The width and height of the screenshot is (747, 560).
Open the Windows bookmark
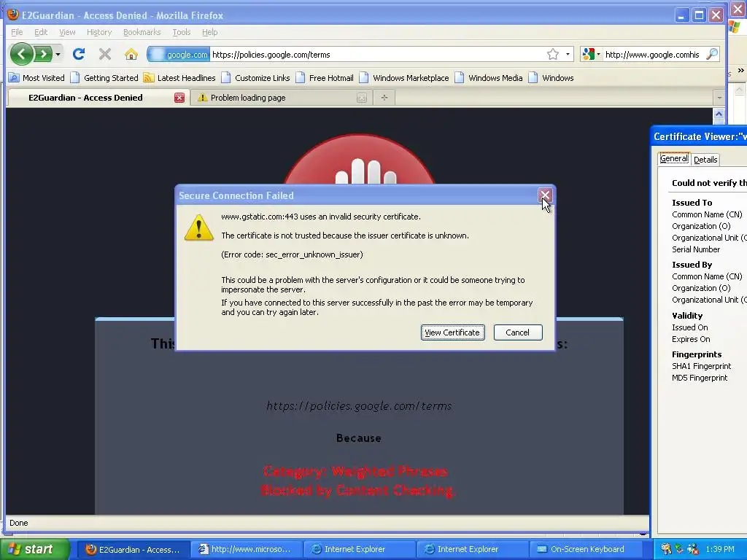[x=551, y=77]
